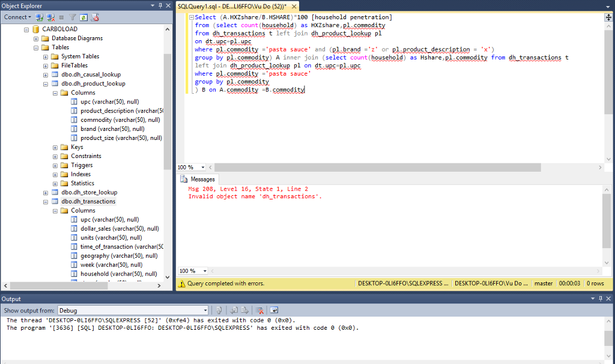The image size is (615, 364).
Task: Click the Disconnect server icon
Action: tap(50, 17)
